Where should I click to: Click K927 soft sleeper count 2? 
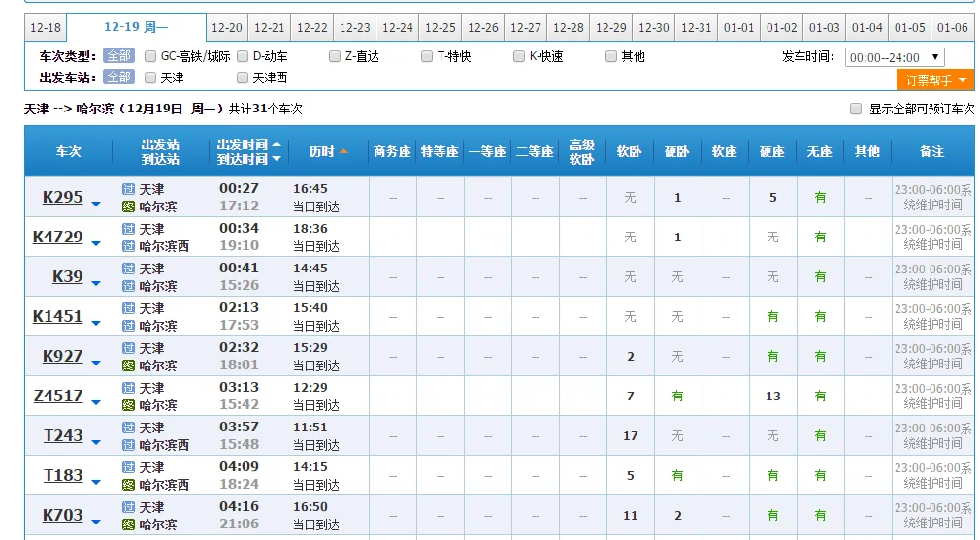tap(630, 357)
